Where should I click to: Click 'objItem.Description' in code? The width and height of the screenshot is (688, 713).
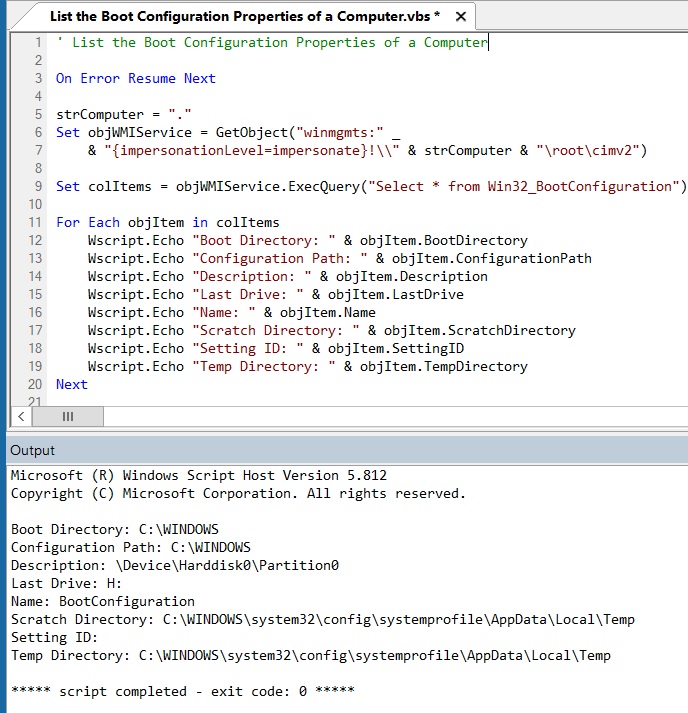(412, 276)
